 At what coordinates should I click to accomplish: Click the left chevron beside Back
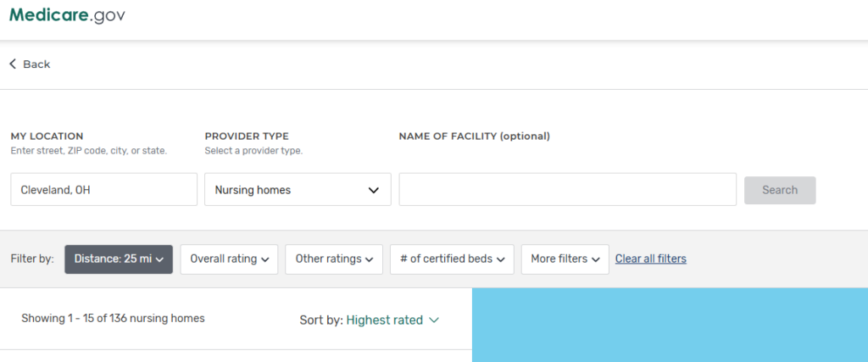(x=13, y=64)
